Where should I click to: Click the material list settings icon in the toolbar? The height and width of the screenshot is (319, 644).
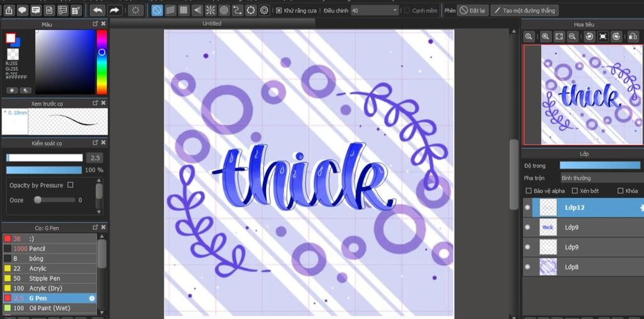pyautogui.click(x=62, y=10)
